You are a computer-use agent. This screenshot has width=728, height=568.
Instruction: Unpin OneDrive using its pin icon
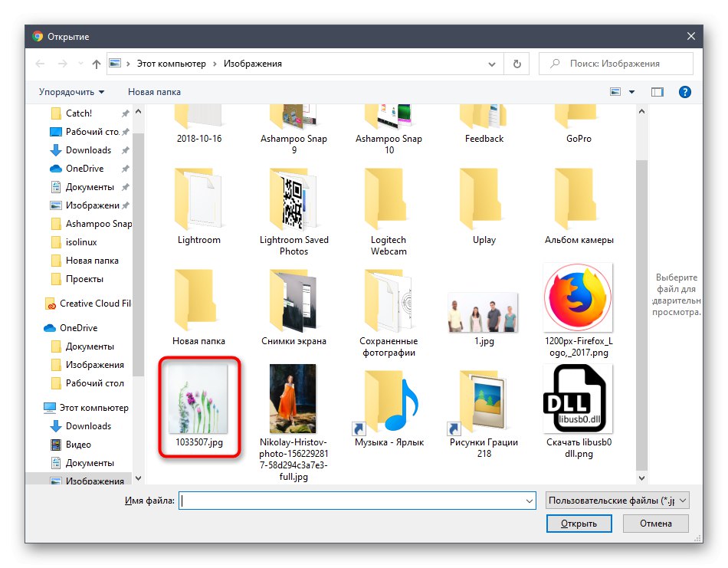tap(126, 169)
